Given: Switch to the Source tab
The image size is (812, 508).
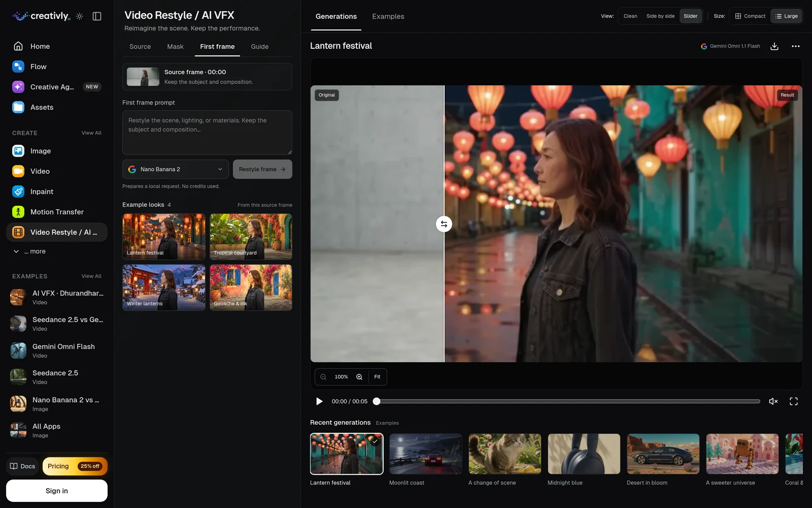Looking at the screenshot, I should pos(140,47).
